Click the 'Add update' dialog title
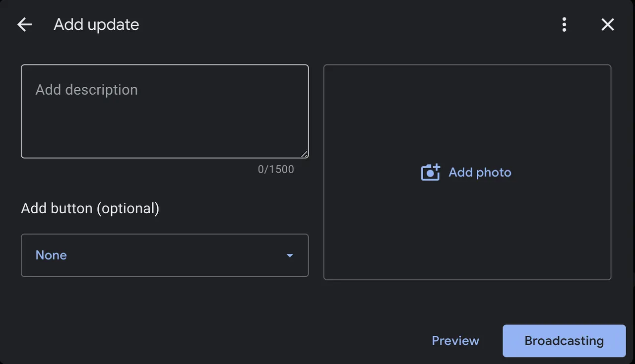The image size is (635, 364). pyautogui.click(x=96, y=24)
